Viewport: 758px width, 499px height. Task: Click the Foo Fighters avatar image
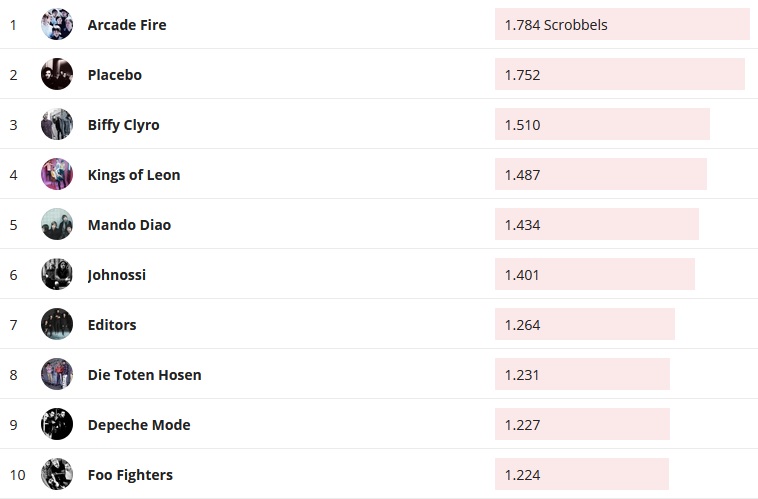pos(57,474)
